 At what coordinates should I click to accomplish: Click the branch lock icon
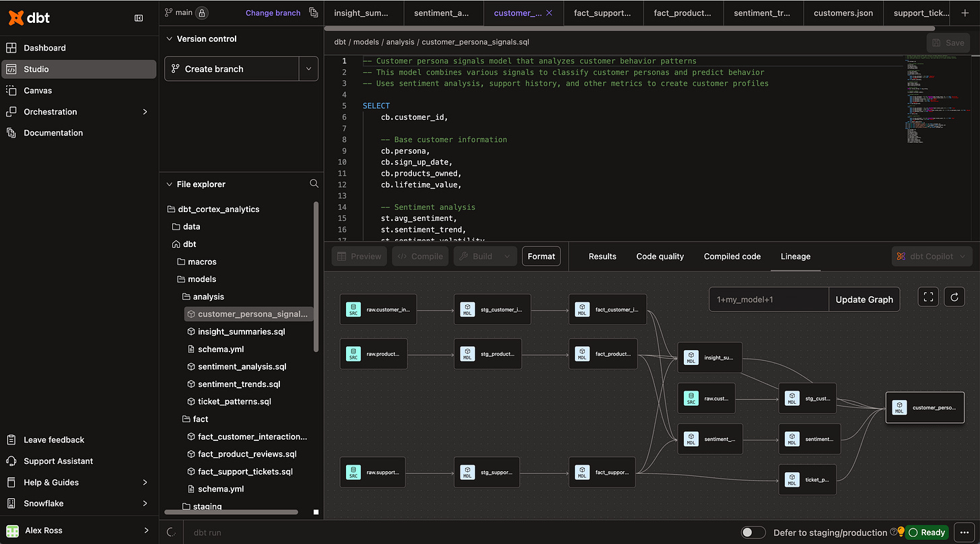click(201, 13)
